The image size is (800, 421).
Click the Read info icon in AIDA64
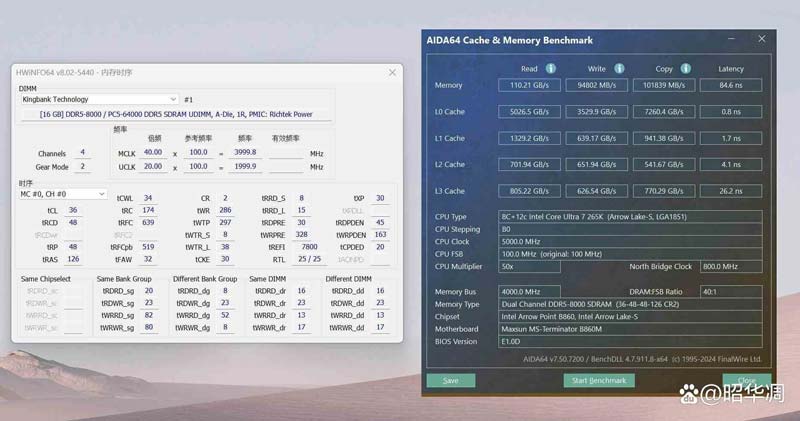[551, 68]
